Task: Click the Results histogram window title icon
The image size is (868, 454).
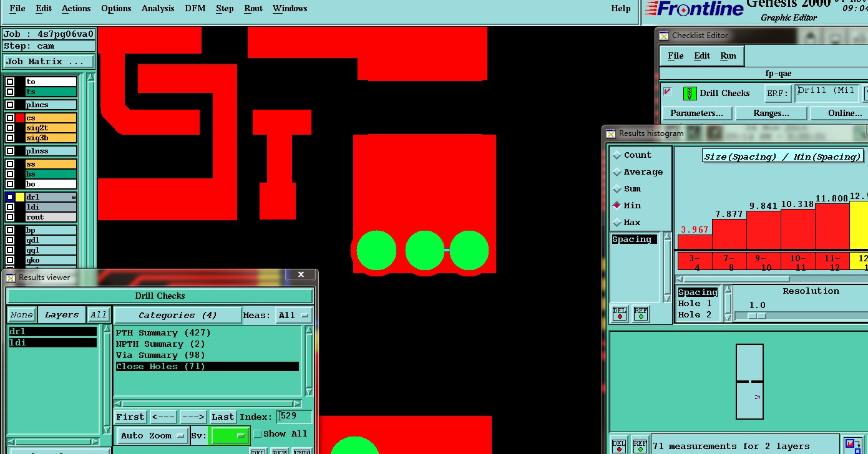Action: coord(612,133)
